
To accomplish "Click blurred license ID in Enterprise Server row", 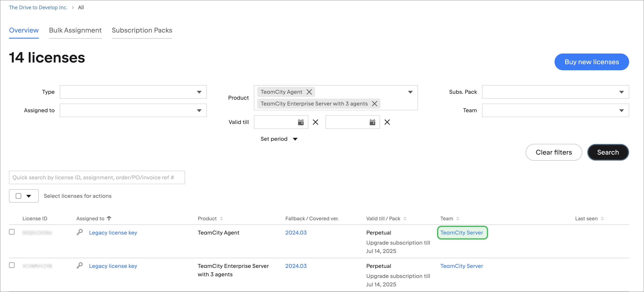I will pyautogui.click(x=37, y=266).
